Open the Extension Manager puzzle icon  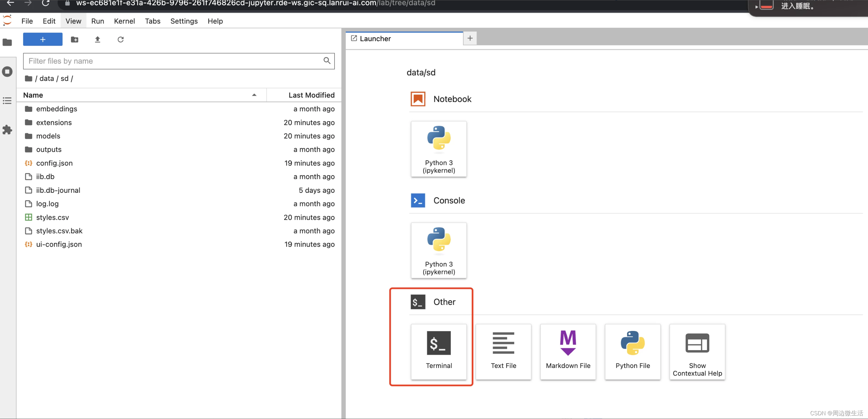pos(7,130)
